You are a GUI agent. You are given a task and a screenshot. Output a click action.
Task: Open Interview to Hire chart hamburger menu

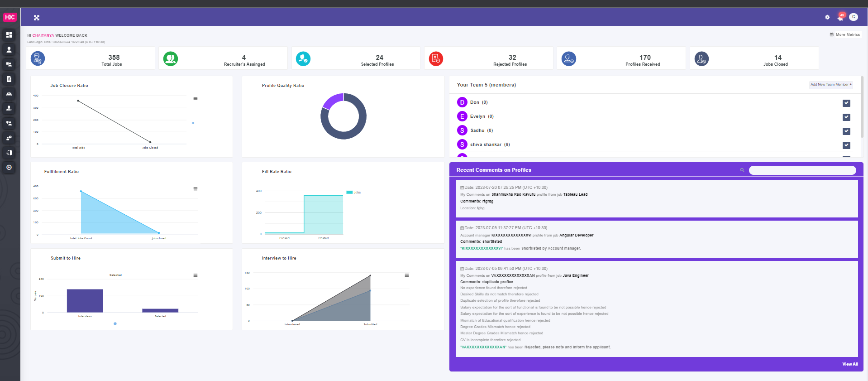pos(407,275)
